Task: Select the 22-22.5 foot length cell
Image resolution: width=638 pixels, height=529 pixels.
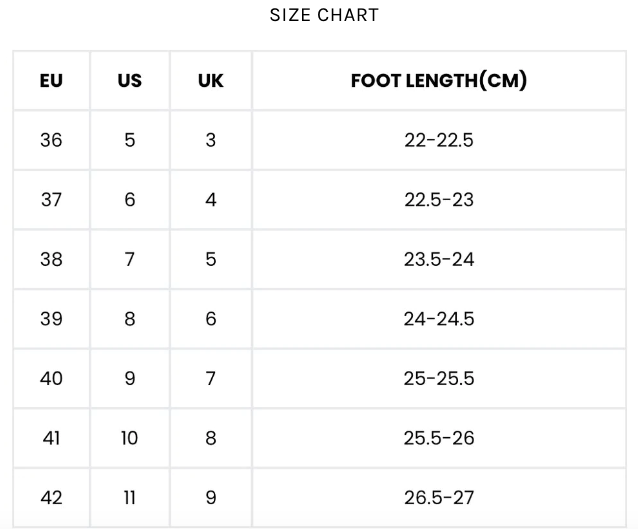Action: (x=439, y=140)
